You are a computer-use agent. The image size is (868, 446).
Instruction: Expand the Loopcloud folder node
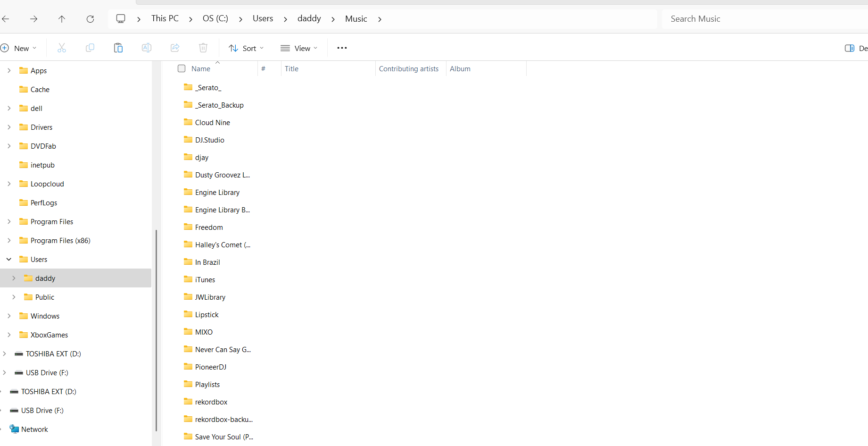coord(9,184)
